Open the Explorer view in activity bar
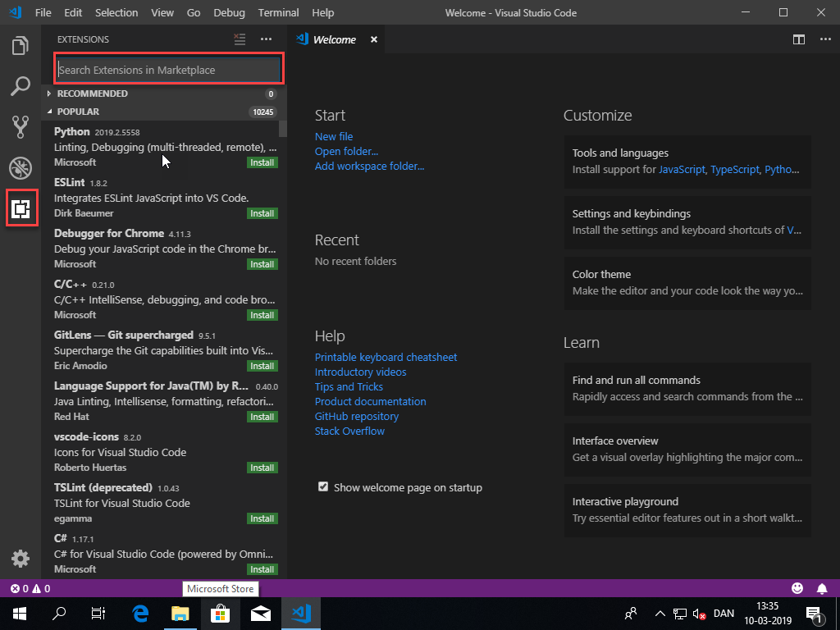 coord(21,46)
